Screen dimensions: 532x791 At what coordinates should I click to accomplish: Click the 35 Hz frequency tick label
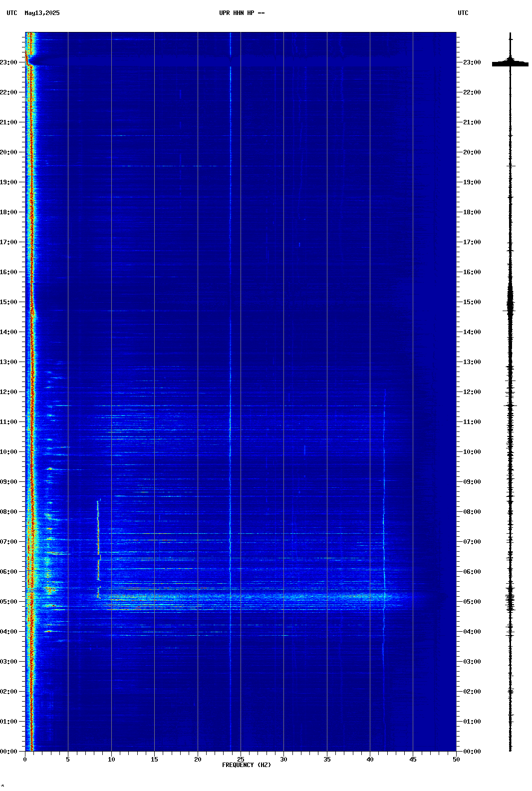click(x=327, y=760)
